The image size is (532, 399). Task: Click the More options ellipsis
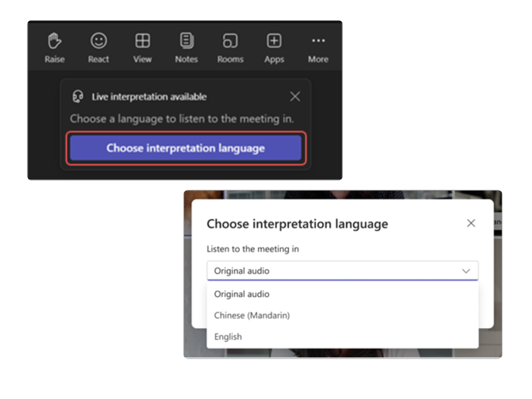coord(318,41)
